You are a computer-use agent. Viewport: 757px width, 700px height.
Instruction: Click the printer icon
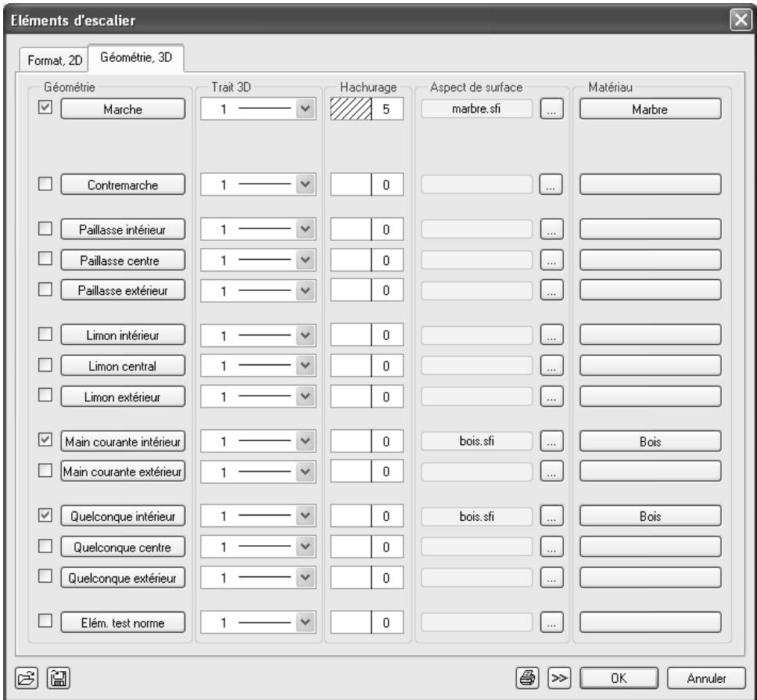pos(527,678)
